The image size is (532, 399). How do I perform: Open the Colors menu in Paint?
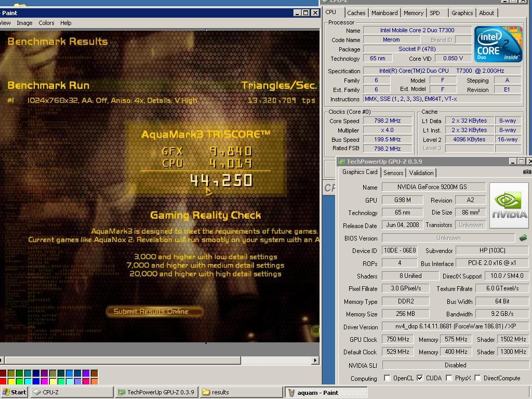click(x=46, y=23)
